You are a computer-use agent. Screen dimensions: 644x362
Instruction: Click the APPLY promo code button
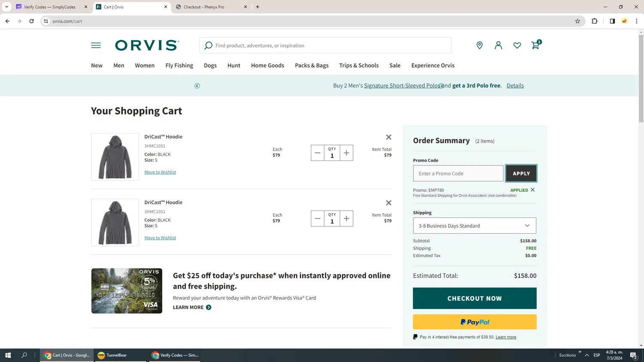click(x=521, y=173)
